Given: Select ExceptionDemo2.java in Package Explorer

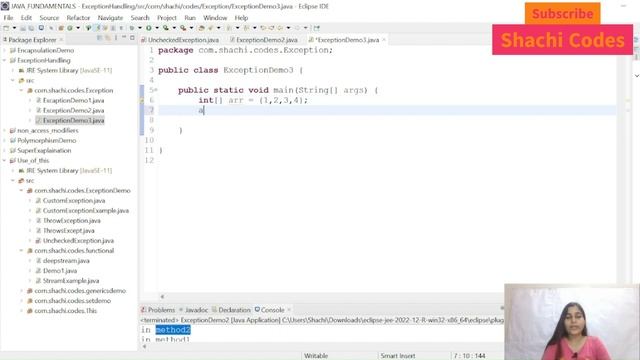Looking at the screenshot, I should (x=70, y=110).
